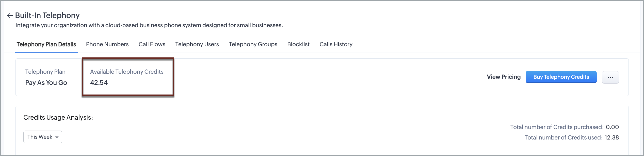This screenshot has height=156, width=644.
Task: Go to the Telephony Users tab
Action: (x=197, y=44)
